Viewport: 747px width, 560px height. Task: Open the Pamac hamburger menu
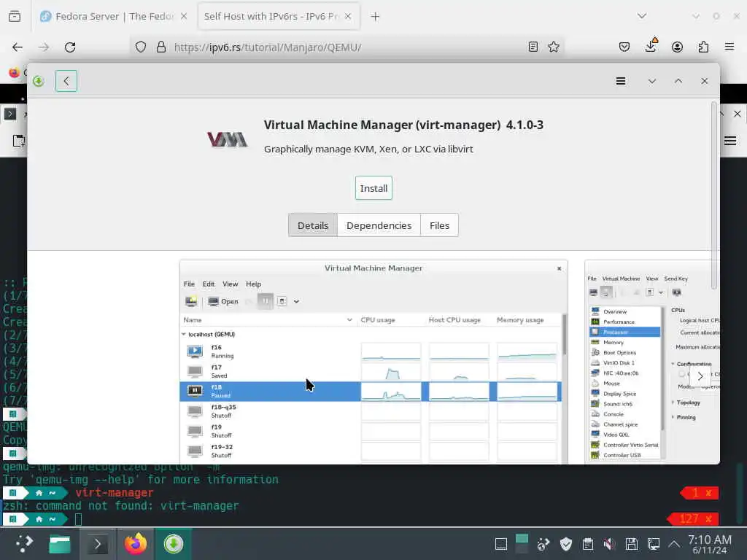point(620,81)
